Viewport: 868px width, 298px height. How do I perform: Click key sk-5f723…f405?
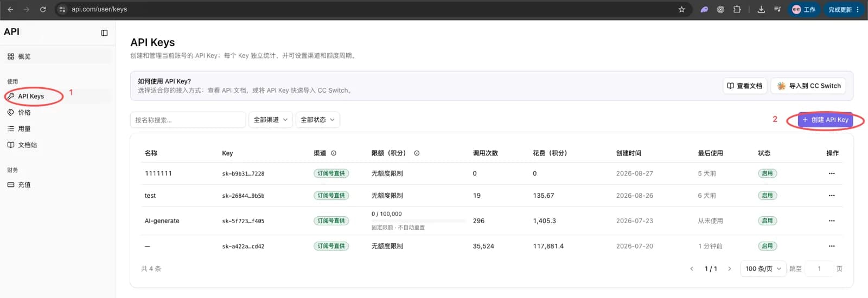243,221
